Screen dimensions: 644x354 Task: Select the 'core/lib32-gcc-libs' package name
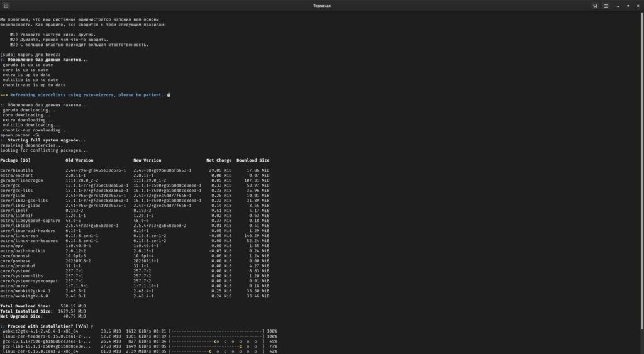pos(24,201)
